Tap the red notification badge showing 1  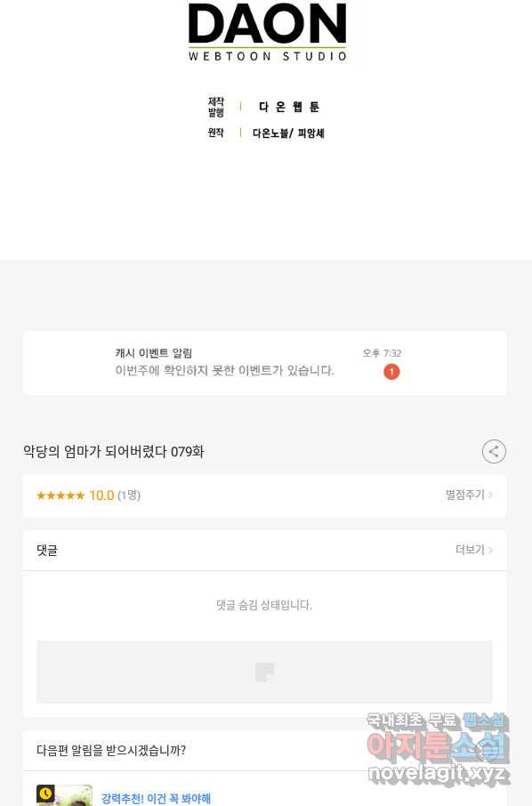tap(391, 372)
